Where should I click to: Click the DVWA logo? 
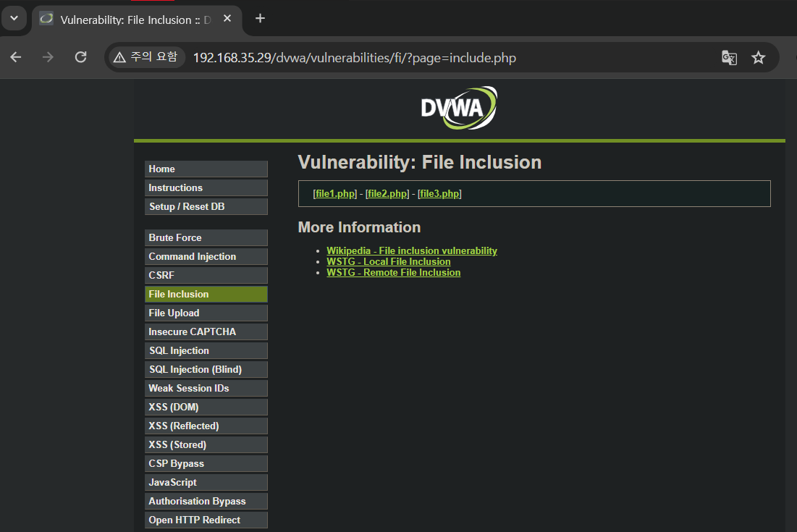point(459,108)
